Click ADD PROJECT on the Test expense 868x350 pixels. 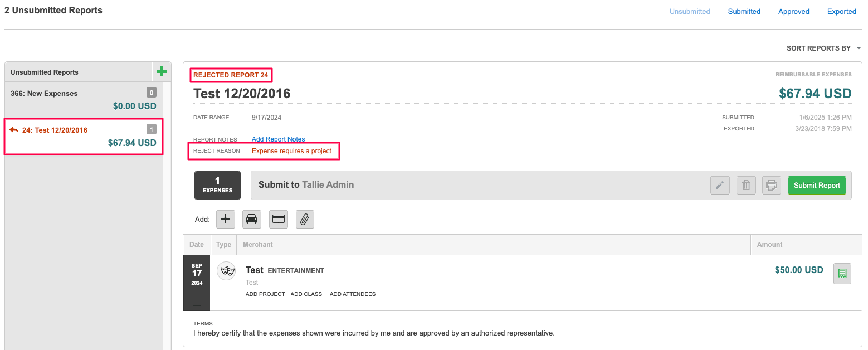point(265,294)
